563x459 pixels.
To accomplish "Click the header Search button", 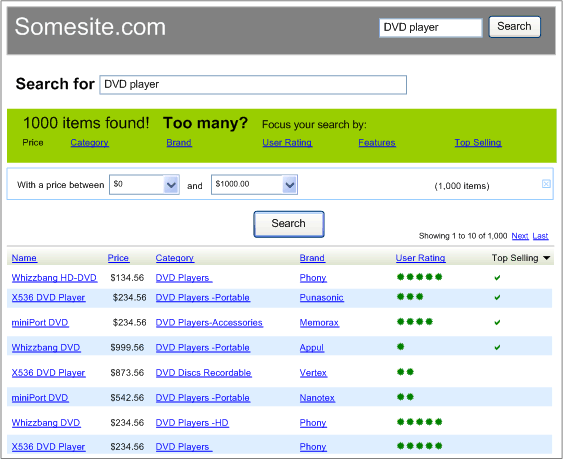I will [x=514, y=27].
